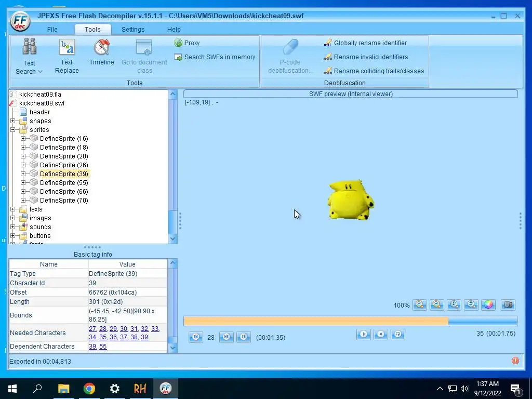Open Google Chrome from taskbar
This screenshot has height=399, width=532.
pos(89,389)
